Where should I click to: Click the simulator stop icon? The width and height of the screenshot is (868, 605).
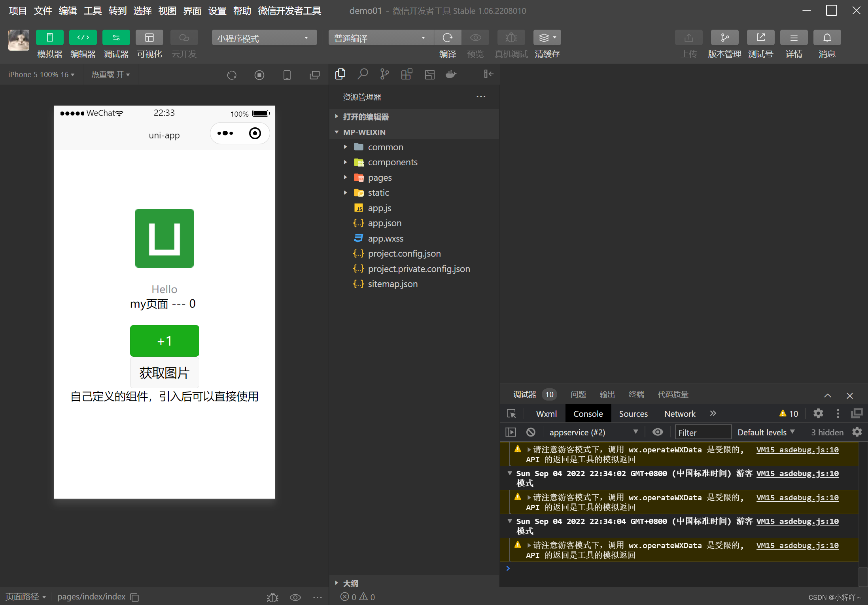tap(259, 75)
